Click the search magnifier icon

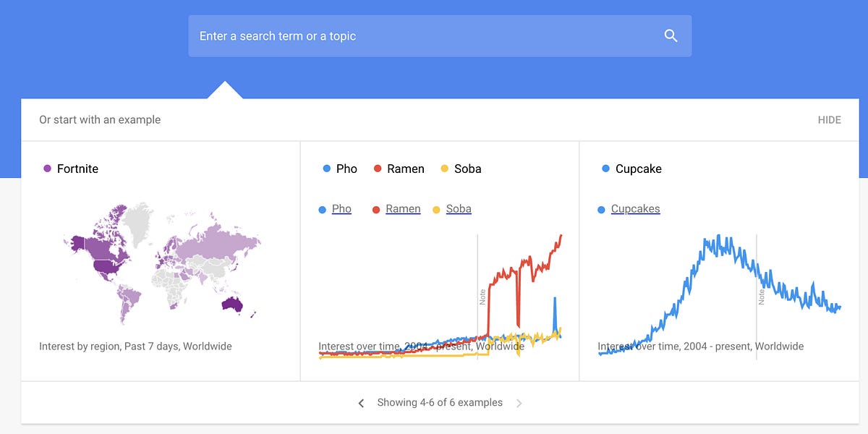pyautogui.click(x=669, y=35)
